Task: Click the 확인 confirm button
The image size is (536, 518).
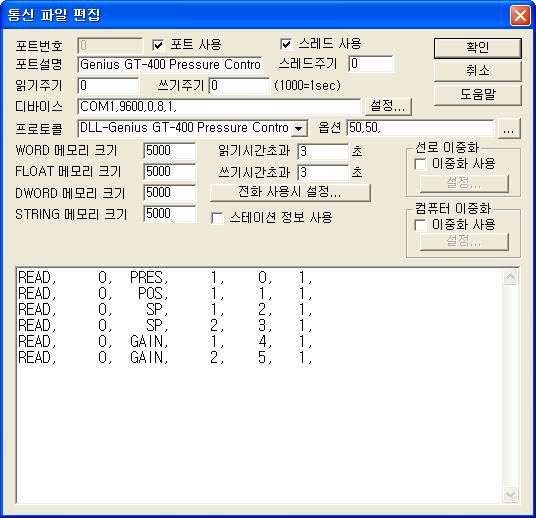Action: click(x=478, y=48)
